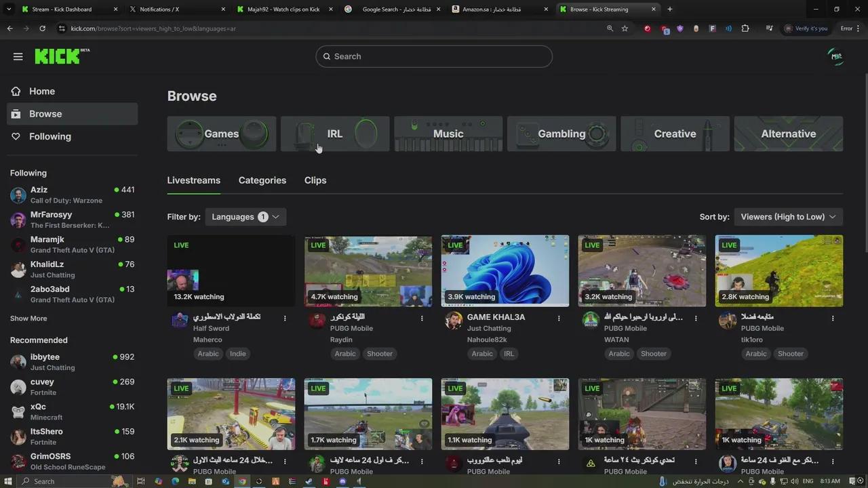The height and width of the screenshot is (488, 868).
Task: Switch to Livestreams tab
Action: point(194,180)
